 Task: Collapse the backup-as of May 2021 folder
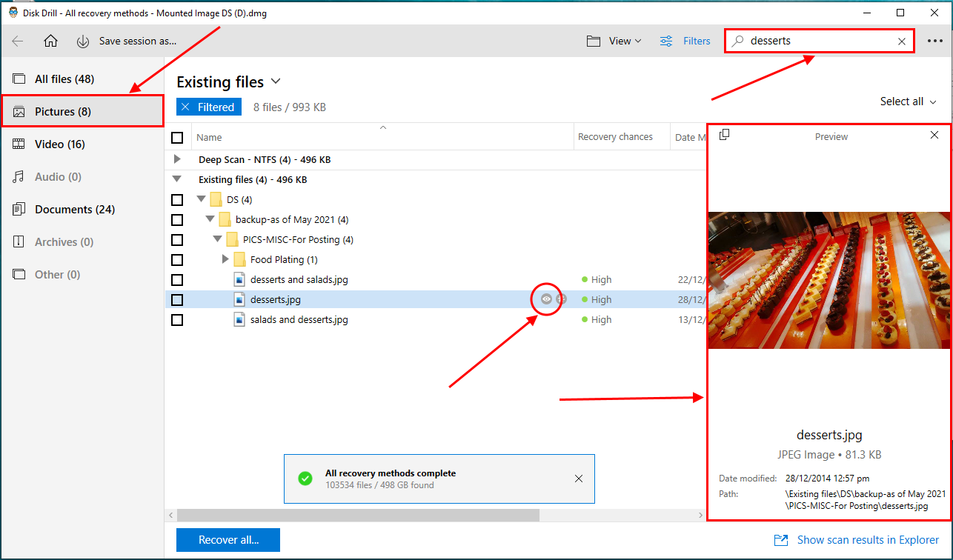pyautogui.click(x=210, y=219)
